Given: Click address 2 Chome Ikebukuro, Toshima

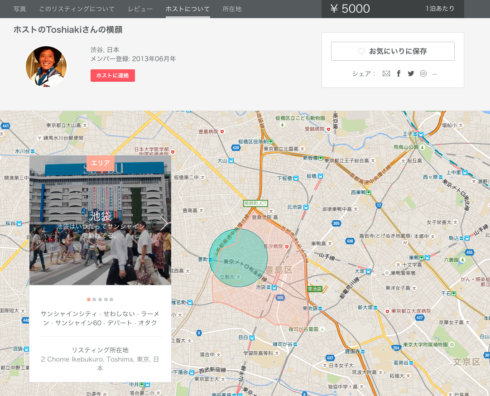Looking at the screenshot, I should pos(100,363).
